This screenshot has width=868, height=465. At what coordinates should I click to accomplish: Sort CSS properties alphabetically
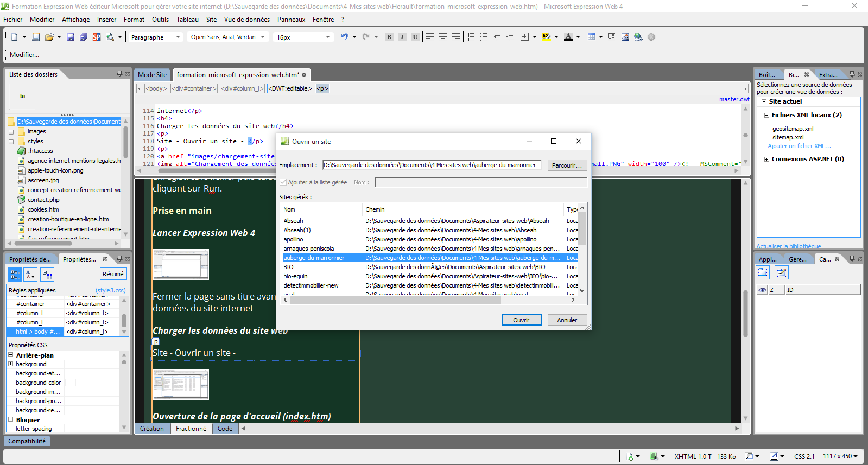30,275
